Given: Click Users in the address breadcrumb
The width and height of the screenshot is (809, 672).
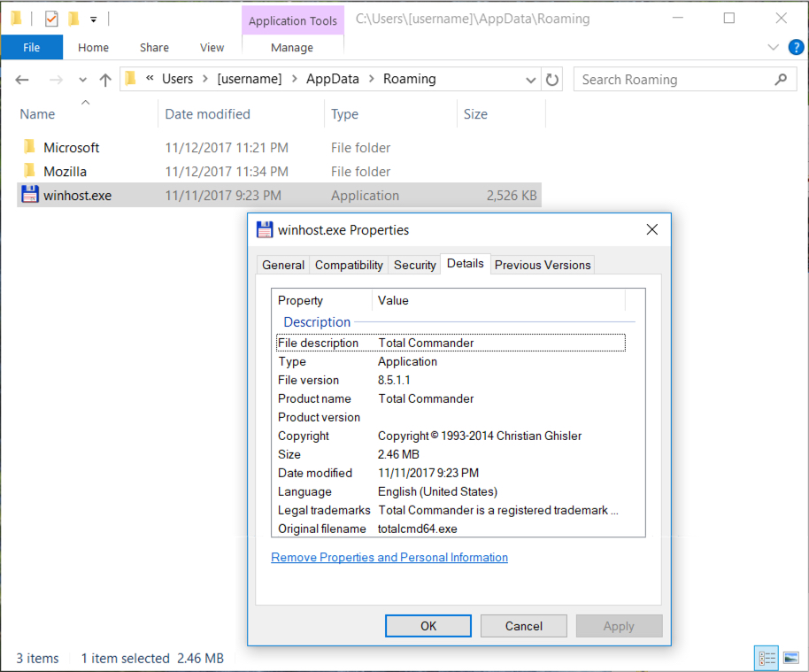Looking at the screenshot, I should tap(178, 79).
